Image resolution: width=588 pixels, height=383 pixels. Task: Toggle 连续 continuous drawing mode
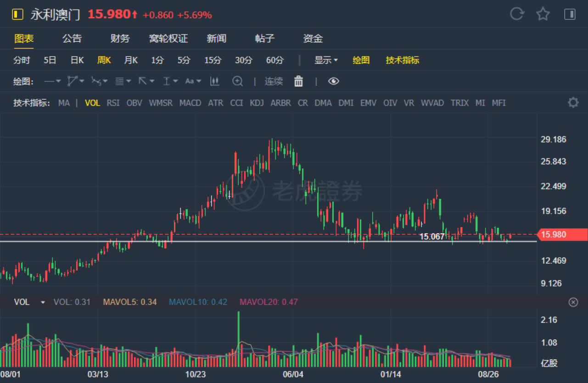(274, 81)
